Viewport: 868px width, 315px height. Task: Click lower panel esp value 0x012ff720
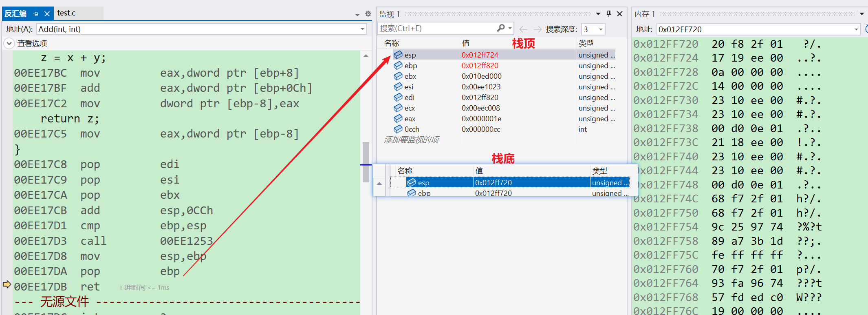click(493, 182)
